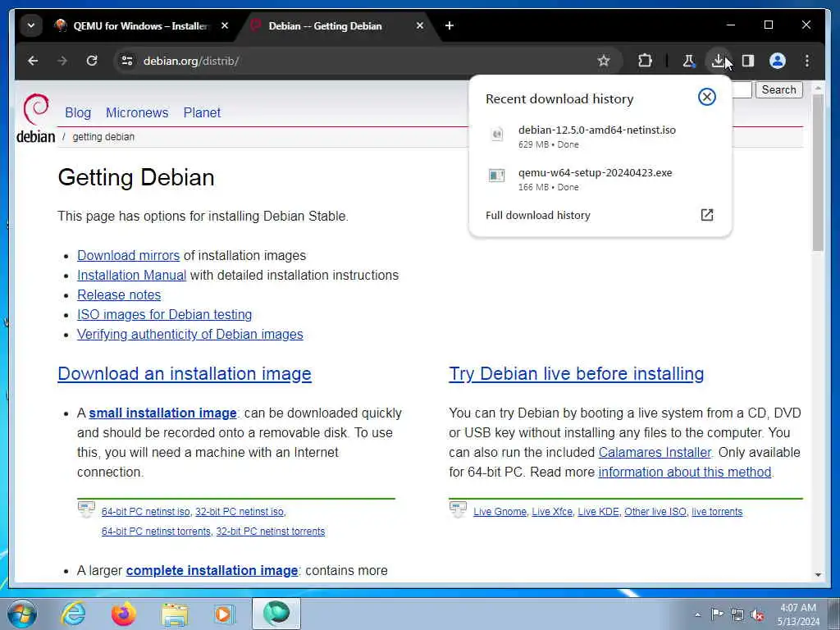Open the Release notes link

coord(119,295)
